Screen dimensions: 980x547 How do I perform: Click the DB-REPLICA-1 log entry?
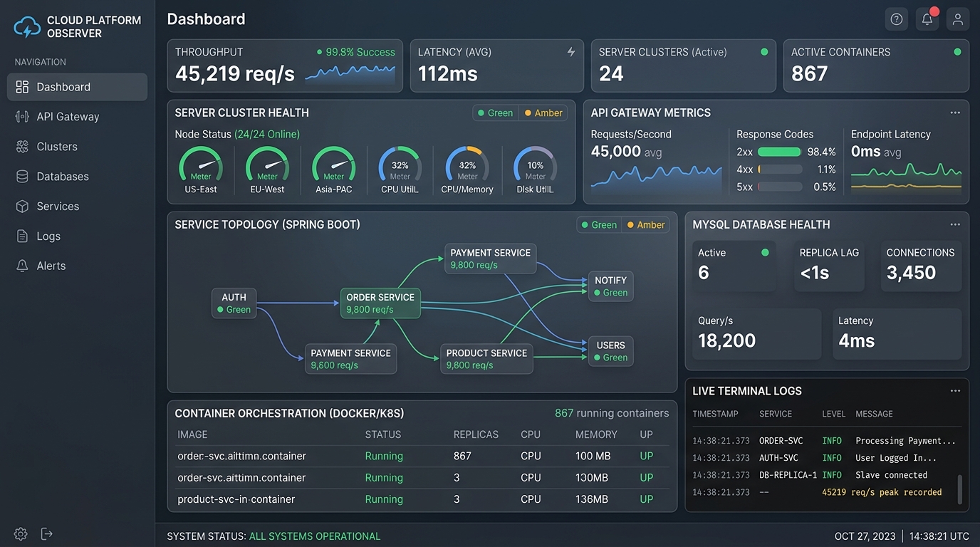point(827,475)
